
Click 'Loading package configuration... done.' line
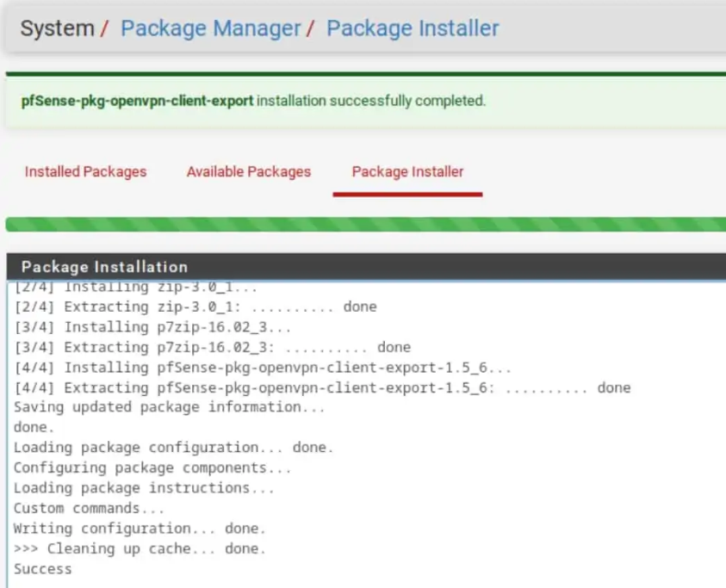173,448
